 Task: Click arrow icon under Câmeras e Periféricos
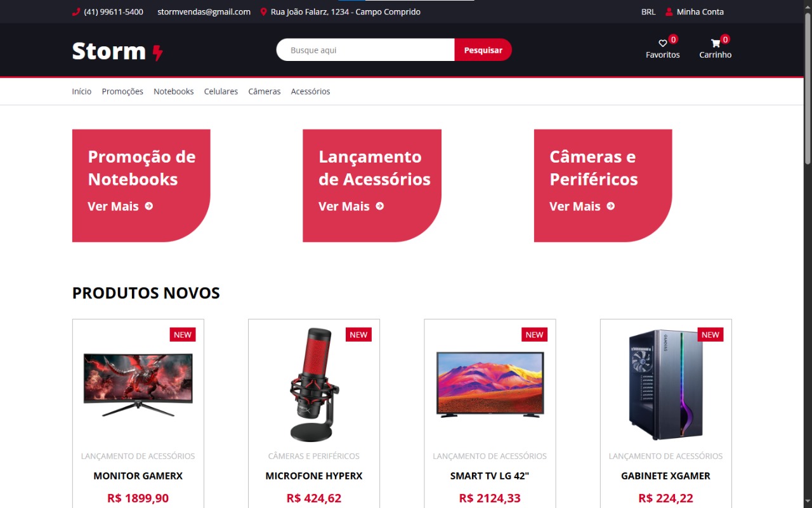point(610,206)
